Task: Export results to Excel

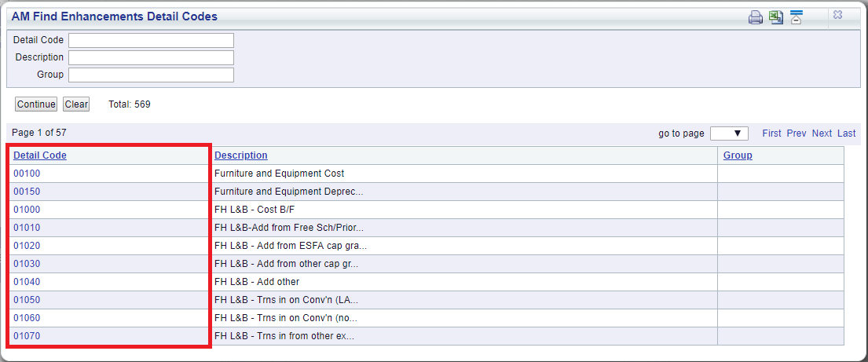Action: [x=776, y=18]
